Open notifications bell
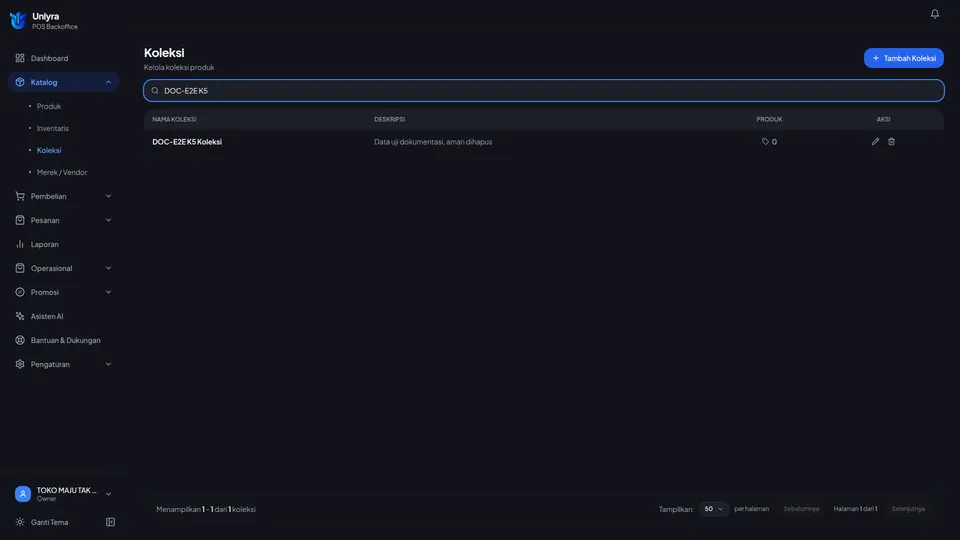This screenshot has width=960, height=540. pos(934,14)
